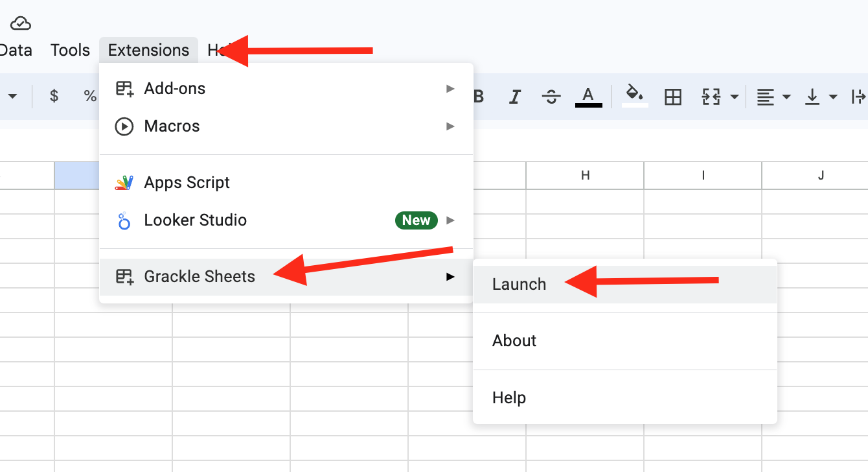
Task: Open Help in Grackle Sheets submenu
Action: (x=625, y=397)
